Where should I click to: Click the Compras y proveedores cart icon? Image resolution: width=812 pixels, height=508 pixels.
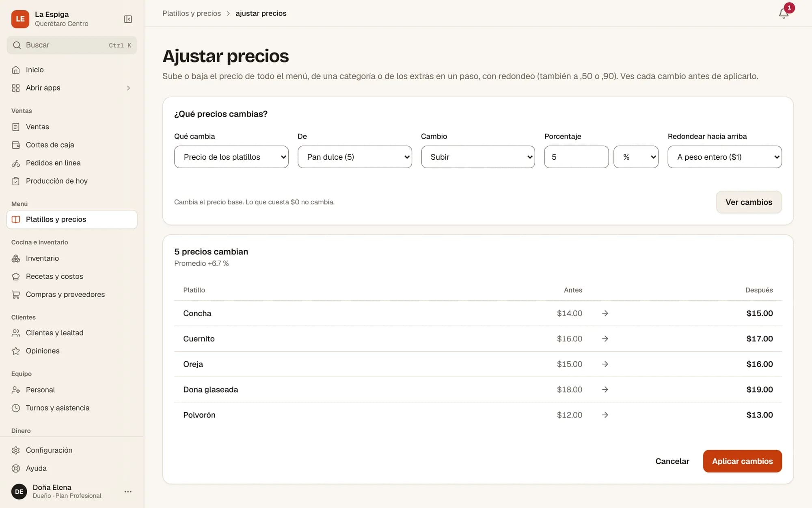pos(16,295)
